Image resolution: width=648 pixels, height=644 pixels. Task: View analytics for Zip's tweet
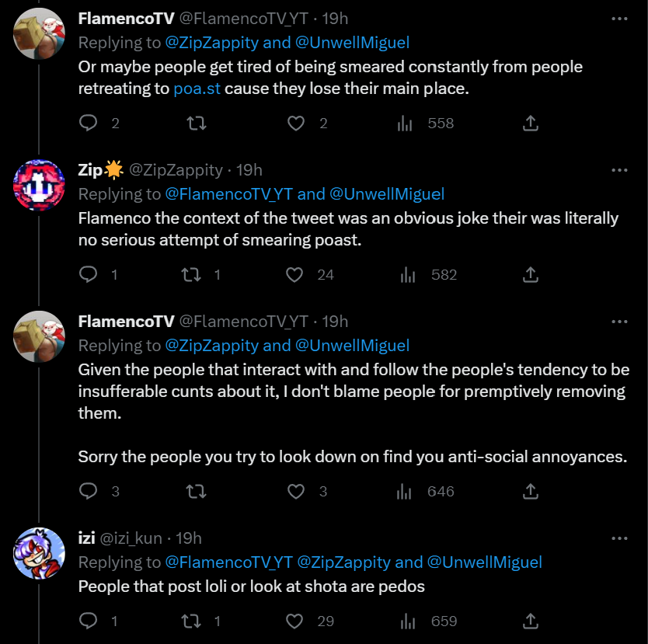tap(406, 274)
